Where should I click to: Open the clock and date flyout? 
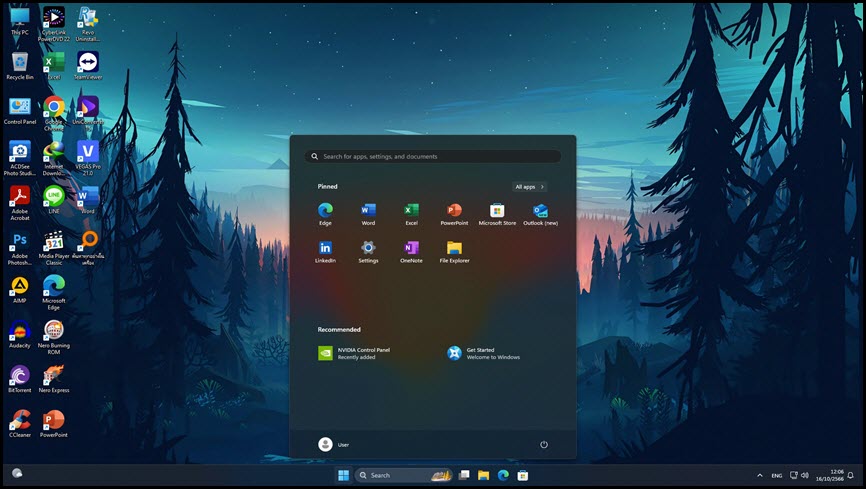830,475
